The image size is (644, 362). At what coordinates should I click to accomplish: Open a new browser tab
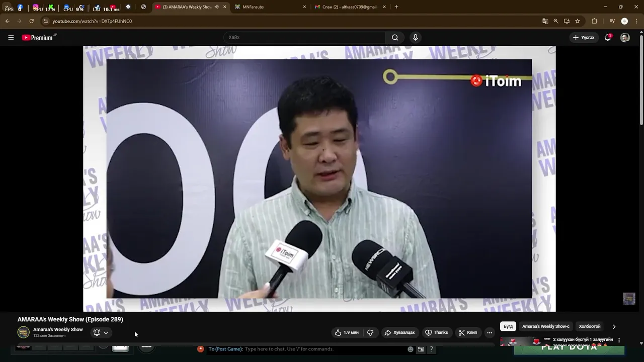point(396,7)
